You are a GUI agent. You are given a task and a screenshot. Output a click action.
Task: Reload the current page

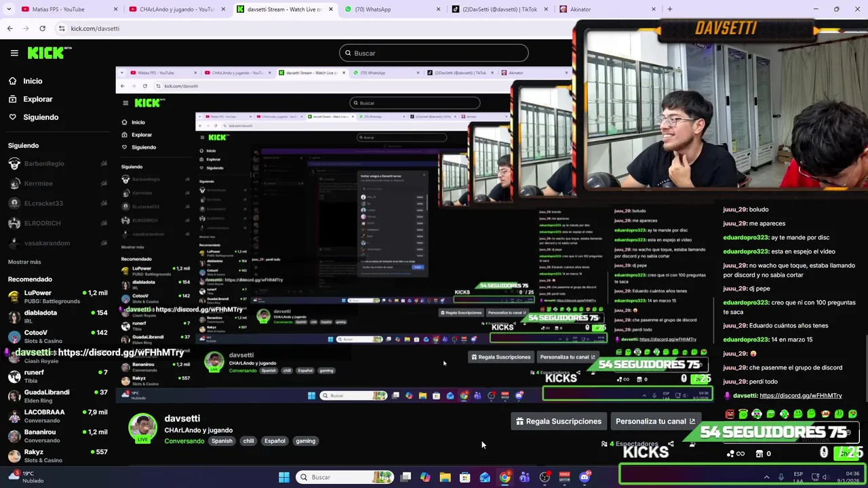(x=42, y=28)
